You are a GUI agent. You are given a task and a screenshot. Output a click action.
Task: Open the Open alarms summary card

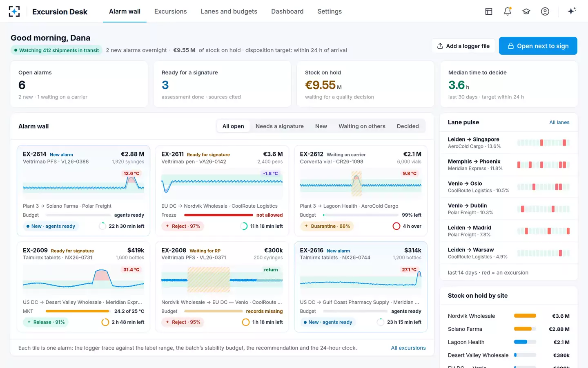[79, 84]
